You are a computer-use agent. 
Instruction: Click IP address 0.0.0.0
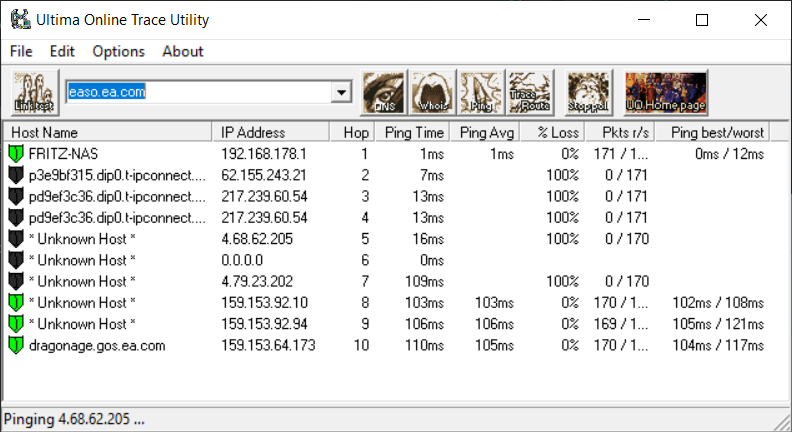pos(242,260)
